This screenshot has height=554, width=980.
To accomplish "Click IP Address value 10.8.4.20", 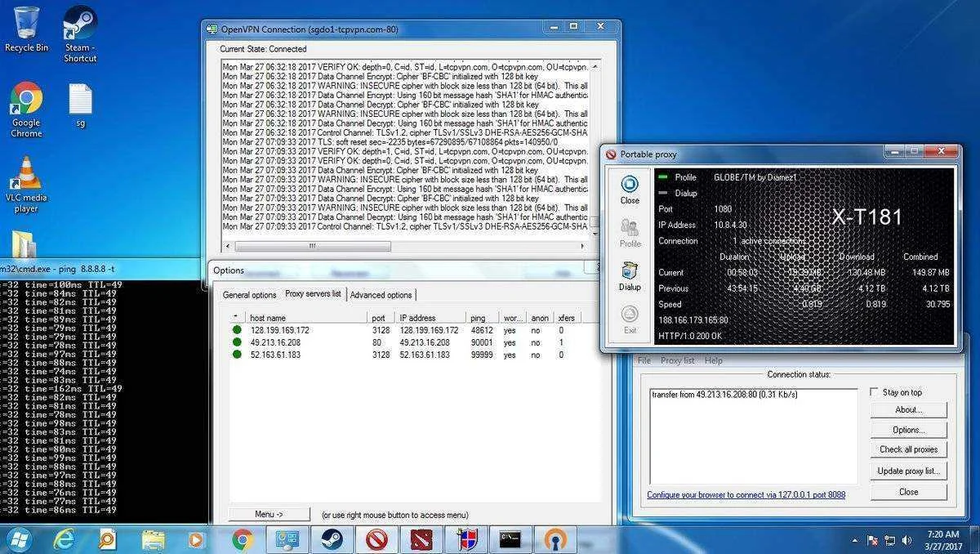I will 730,225.
